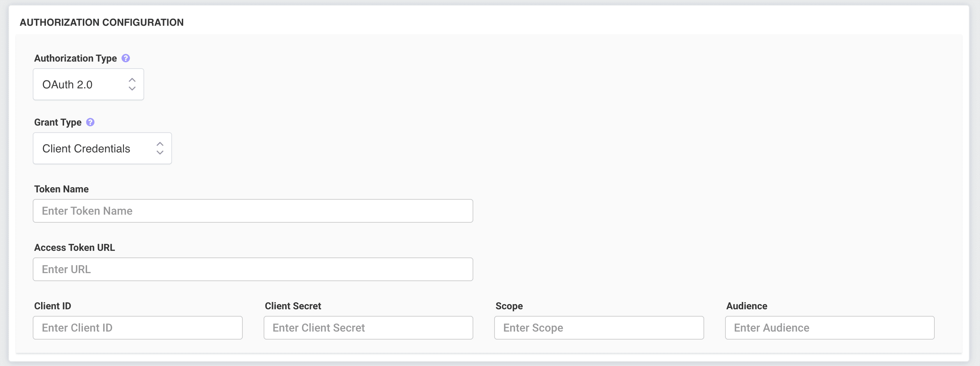Viewport: 980px width, 366px height.
Task: Click inside the Enter URL field
Action: 253,269
